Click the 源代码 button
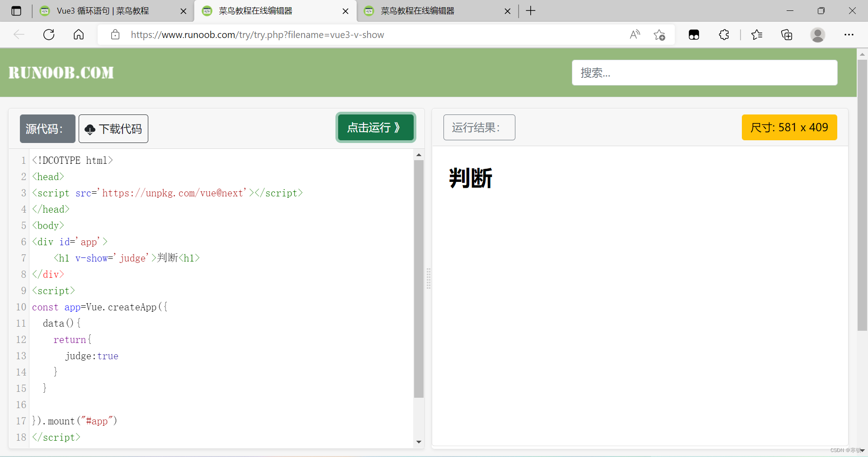 (47, 129)
